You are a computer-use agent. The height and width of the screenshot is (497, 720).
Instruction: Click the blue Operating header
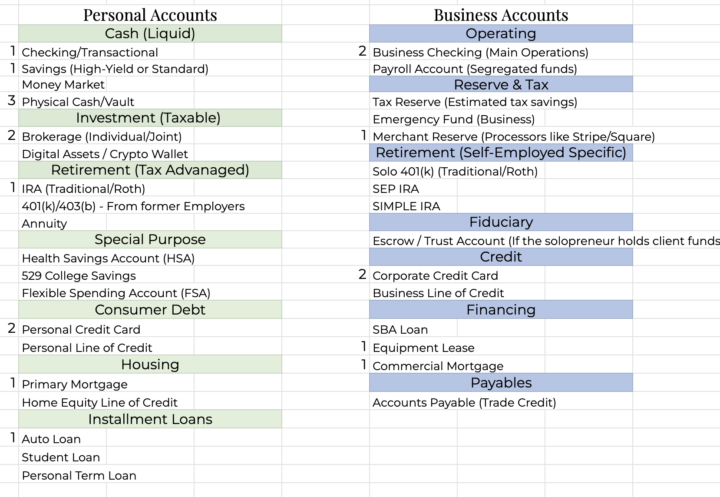coord(501,34)
